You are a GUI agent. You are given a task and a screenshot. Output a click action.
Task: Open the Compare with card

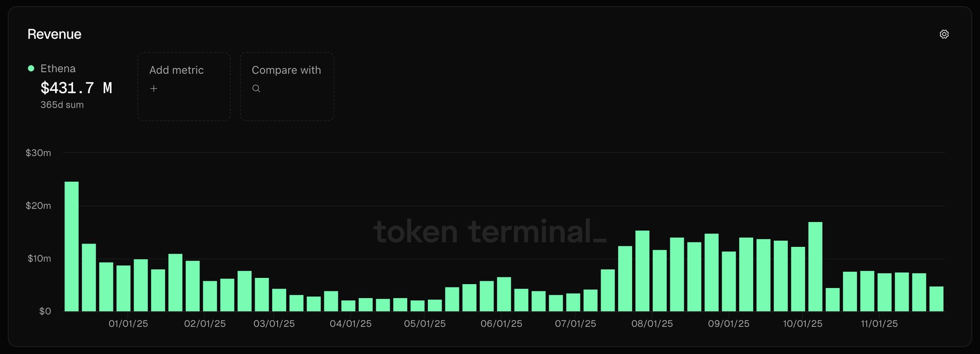287,86
